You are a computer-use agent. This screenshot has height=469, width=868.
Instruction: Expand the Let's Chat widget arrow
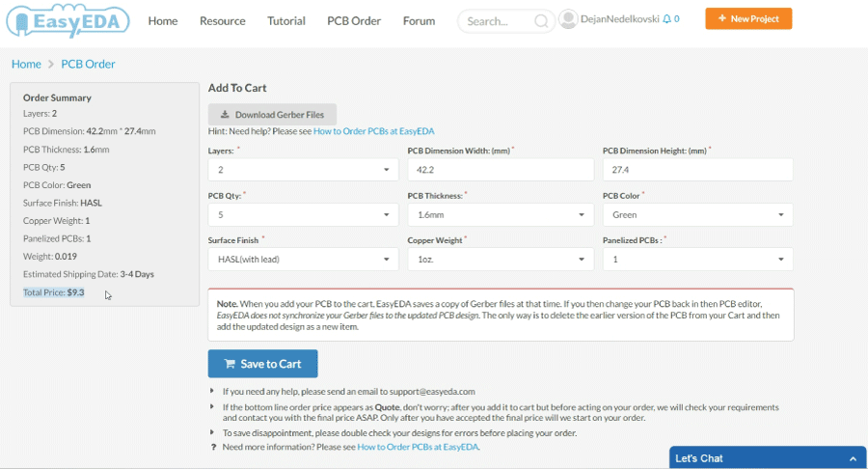point(852,458)
